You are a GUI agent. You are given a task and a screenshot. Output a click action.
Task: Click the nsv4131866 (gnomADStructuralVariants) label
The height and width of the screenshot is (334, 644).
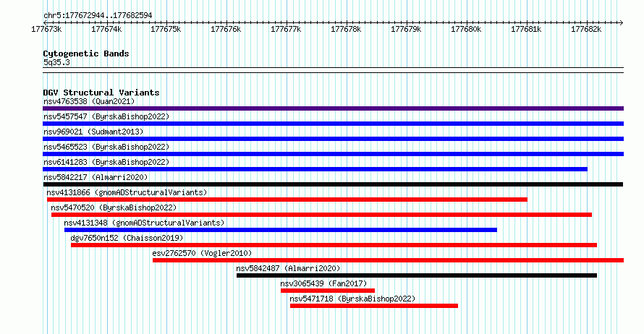pos(127,192)
